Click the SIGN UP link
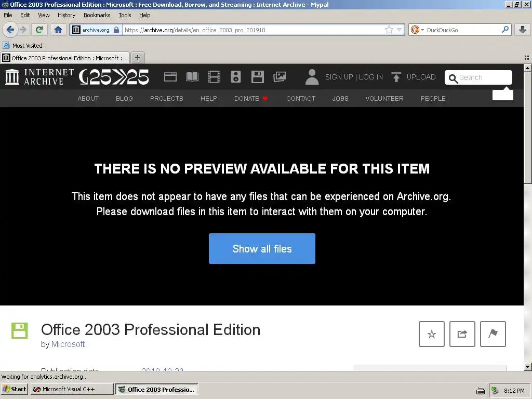Viewport: 532px width, 399px height. pyautogui.click(x=339, y=77)
